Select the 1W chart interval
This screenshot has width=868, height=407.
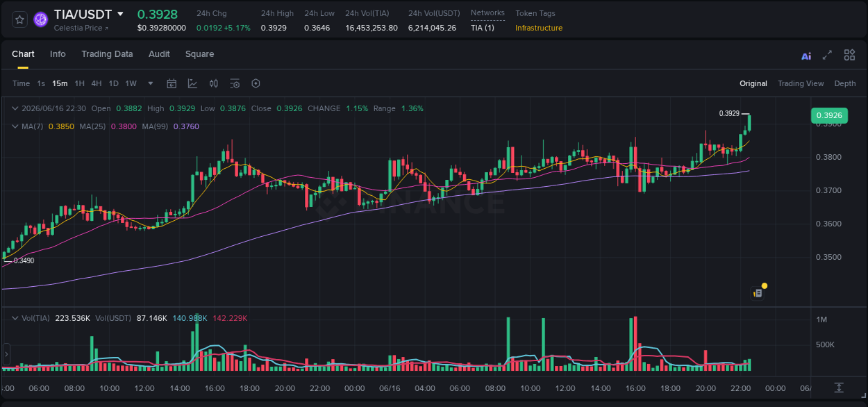point(131,83)
